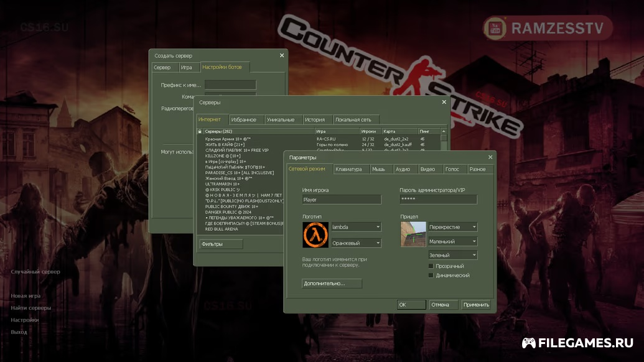The height and width of the screenshot is (362, 644).
Task: Click Выход in main menu
Action: [x=19, y=332]
